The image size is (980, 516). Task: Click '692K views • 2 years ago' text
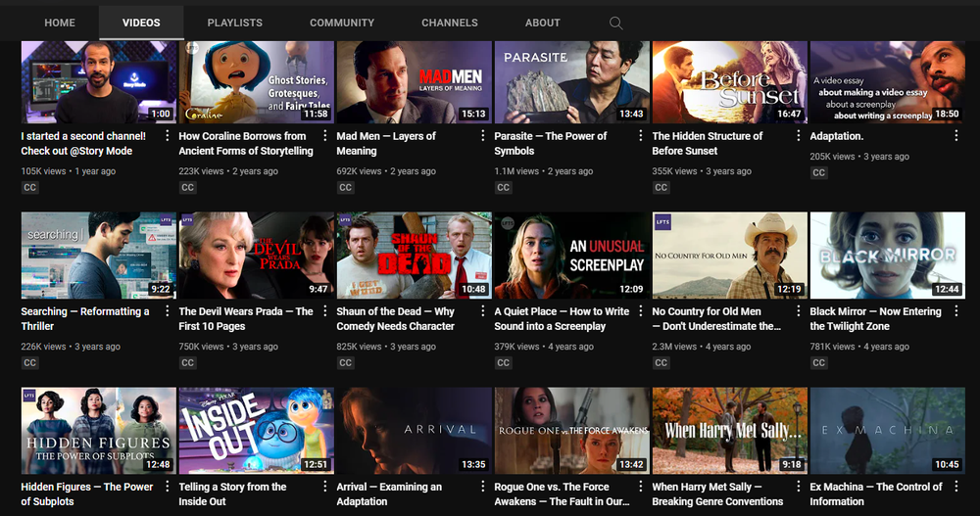coord(386,171)
